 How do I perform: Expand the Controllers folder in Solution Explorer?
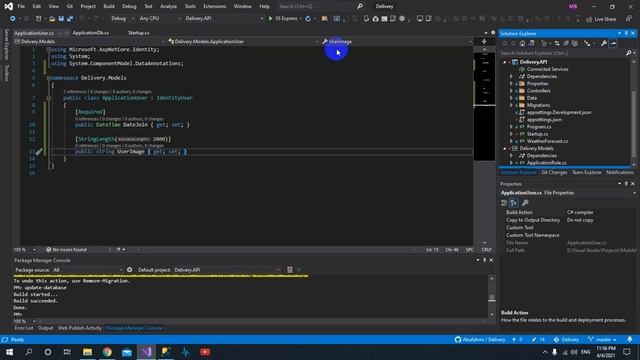click(x=511, y=91)
